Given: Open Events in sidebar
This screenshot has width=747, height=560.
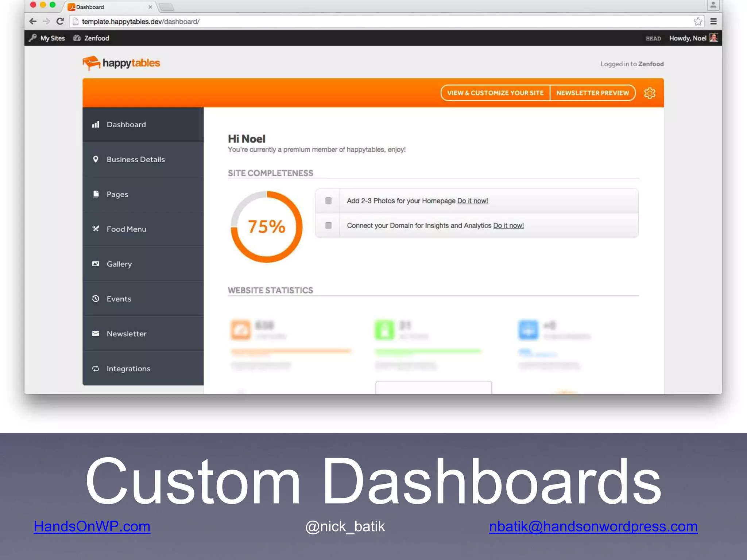Looking at the screenshot, I should pyautogui.click(x=143, y=299).
